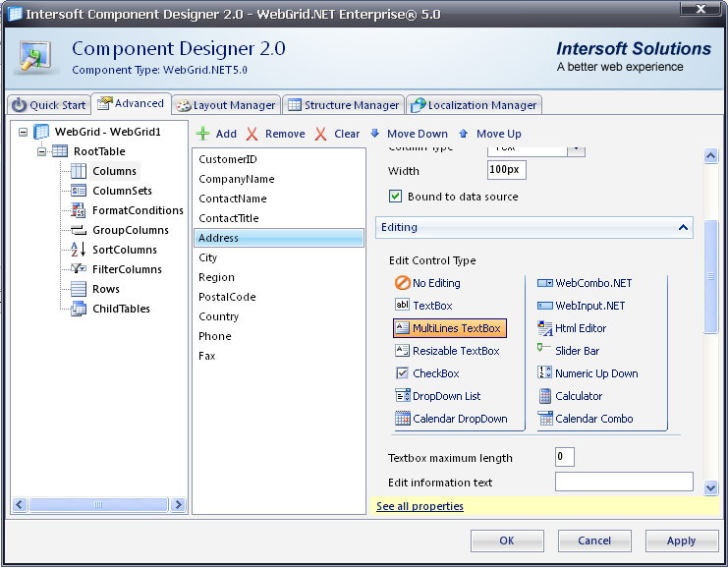Toggle Bound to data source checkbox

395,196
